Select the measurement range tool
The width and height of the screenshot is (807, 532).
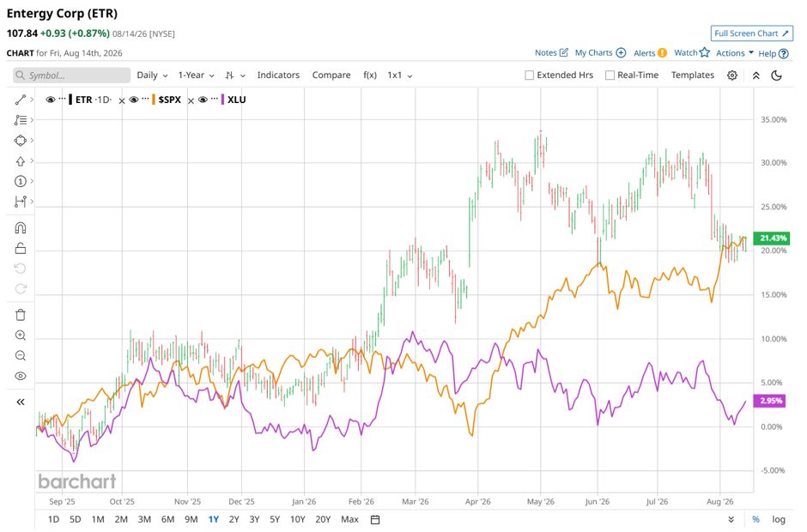(x=20, y=202)
